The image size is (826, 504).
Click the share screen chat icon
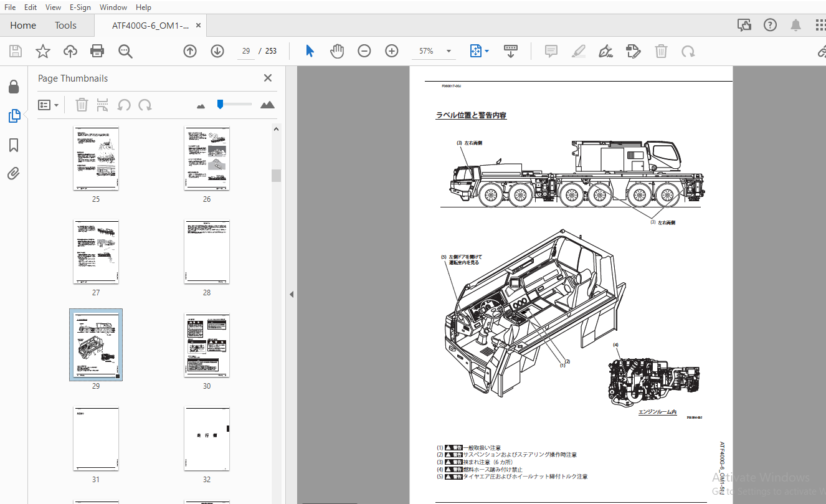[x=744, y=25]
